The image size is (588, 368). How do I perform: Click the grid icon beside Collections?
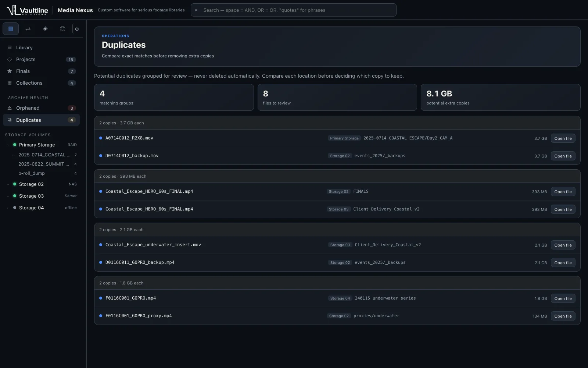(x=10, y=83)
